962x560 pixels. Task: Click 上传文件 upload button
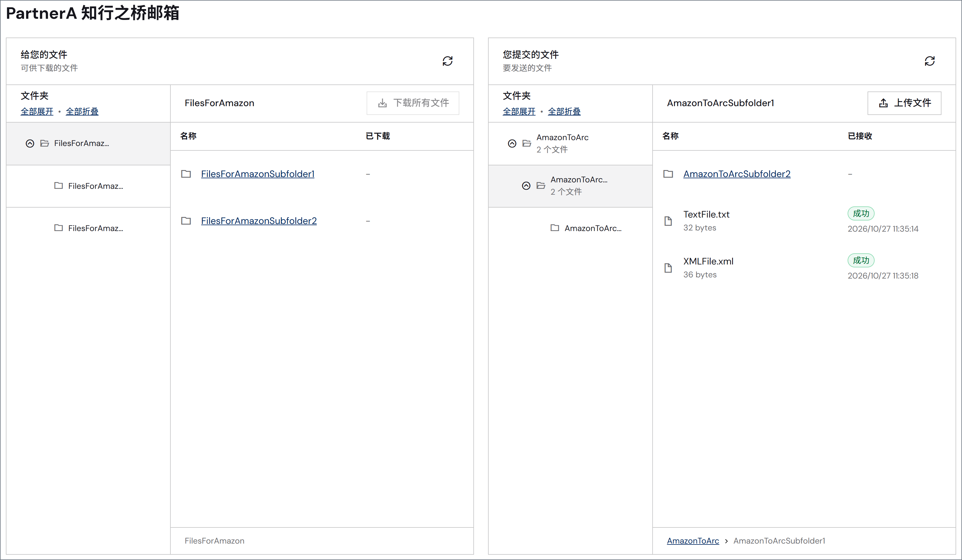click(904, 103)
